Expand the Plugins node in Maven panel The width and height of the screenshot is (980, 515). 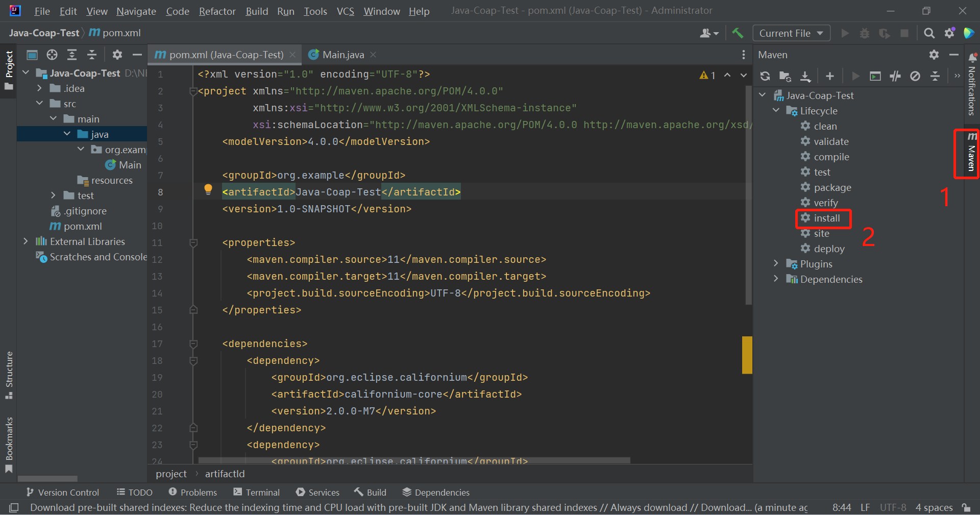coord(776,264)
